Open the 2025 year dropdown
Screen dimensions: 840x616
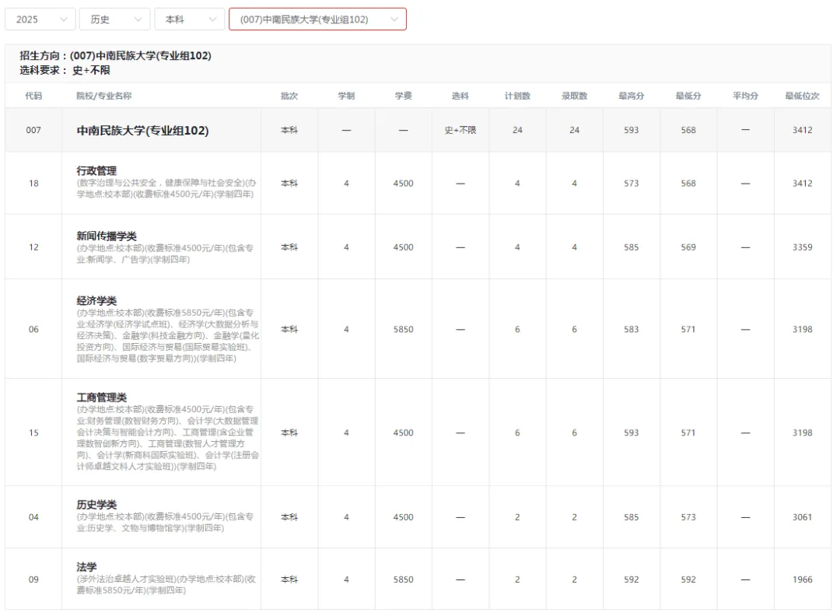(40, 19)
